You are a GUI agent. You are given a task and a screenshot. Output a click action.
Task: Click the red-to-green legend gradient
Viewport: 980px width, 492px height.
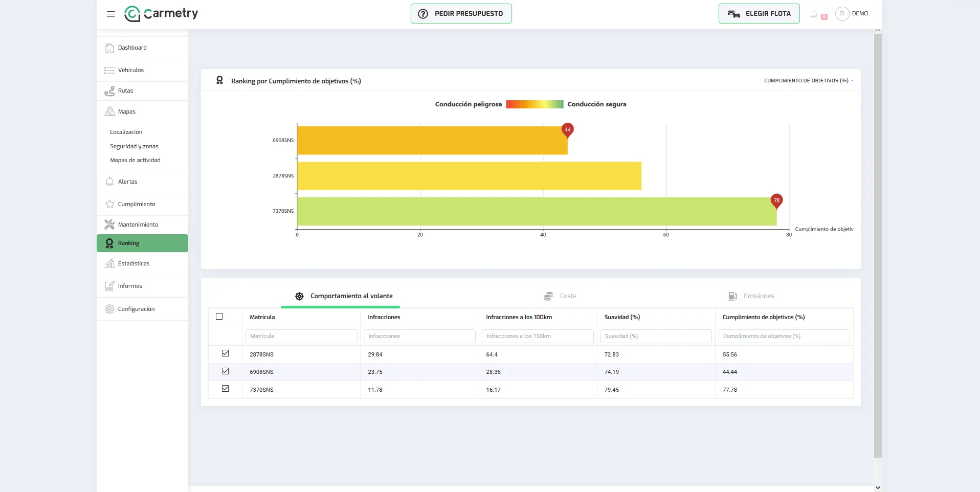534,104
